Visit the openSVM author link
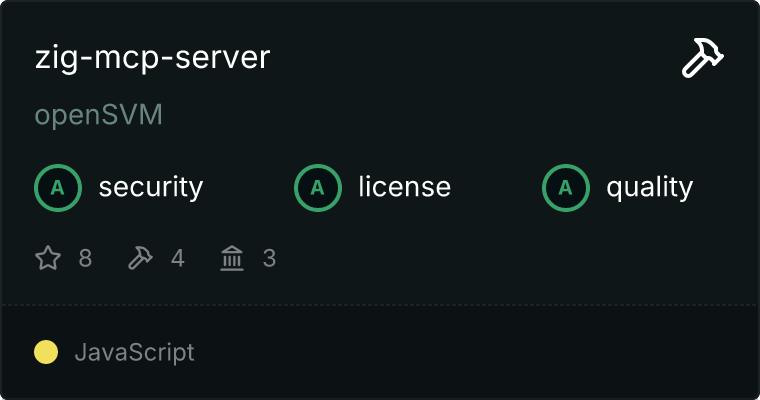Image resolution: width=760 pixels, height=400 pixels. click(98, 116)
